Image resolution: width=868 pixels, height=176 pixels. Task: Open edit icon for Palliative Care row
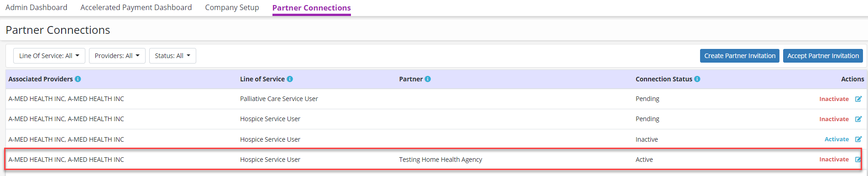[858, 99]
